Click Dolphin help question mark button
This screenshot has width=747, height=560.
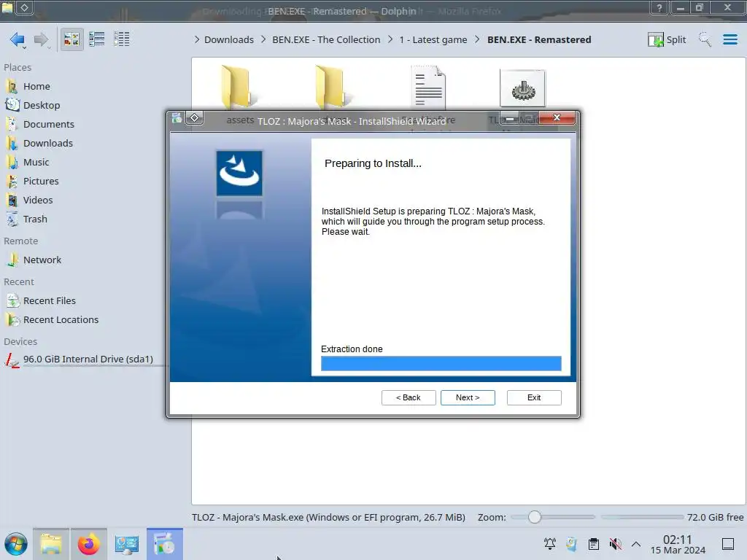coord(659,7)
